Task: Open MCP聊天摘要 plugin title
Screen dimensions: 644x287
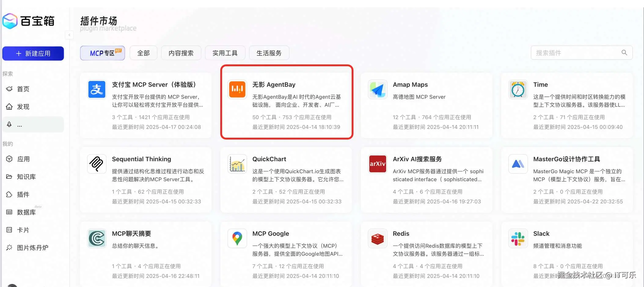Action: [x=131, y=234]
